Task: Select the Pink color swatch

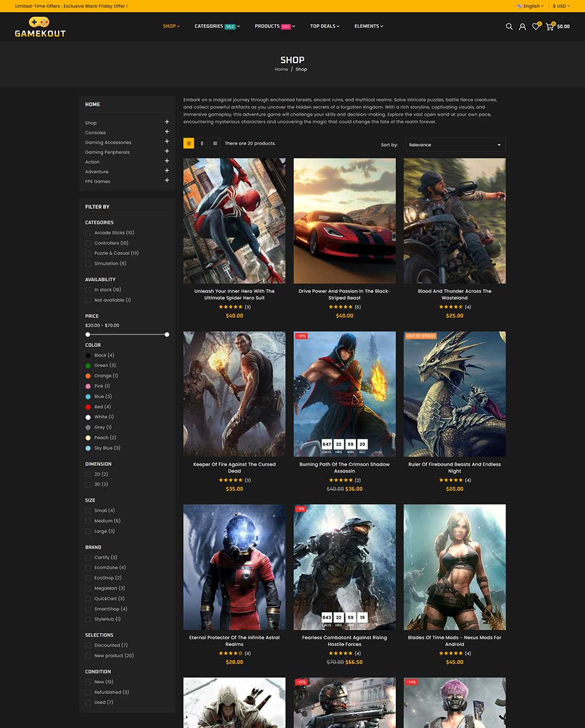Action: click(x=88, y=386)
